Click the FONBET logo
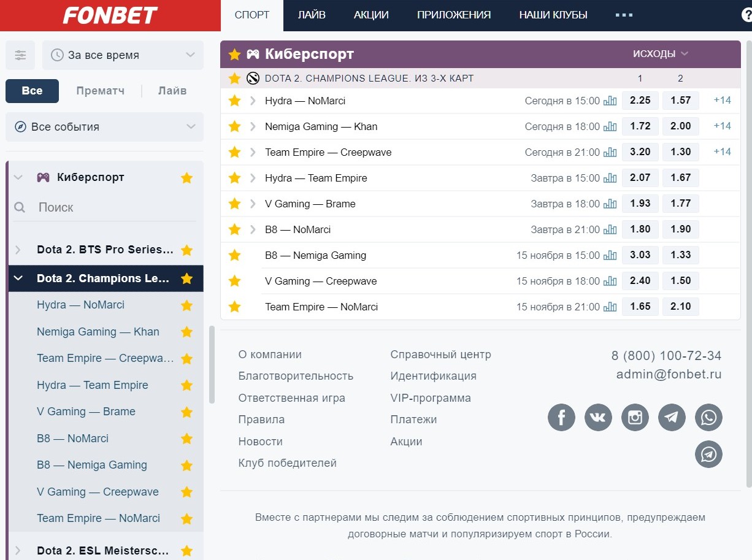The image size is (752, 560). 110,15
